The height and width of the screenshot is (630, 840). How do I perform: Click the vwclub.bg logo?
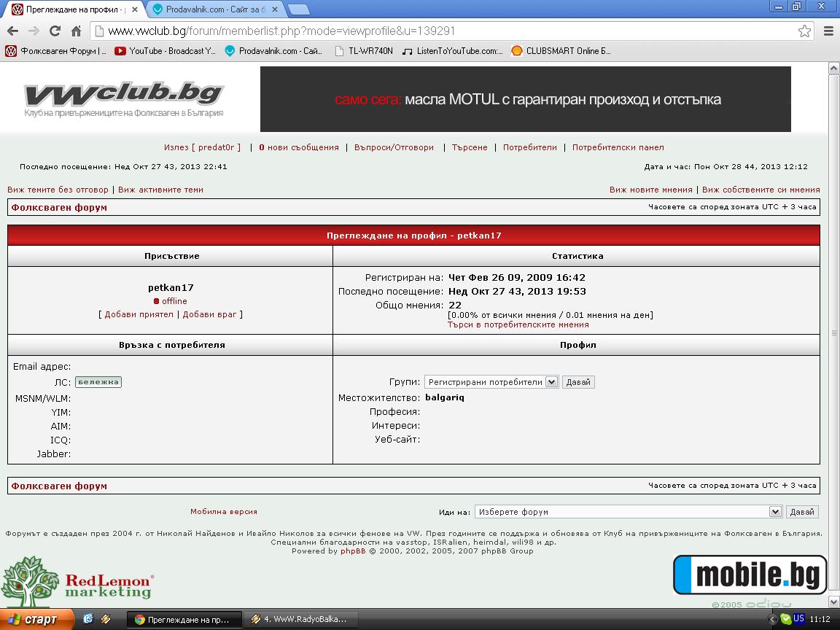123,99
